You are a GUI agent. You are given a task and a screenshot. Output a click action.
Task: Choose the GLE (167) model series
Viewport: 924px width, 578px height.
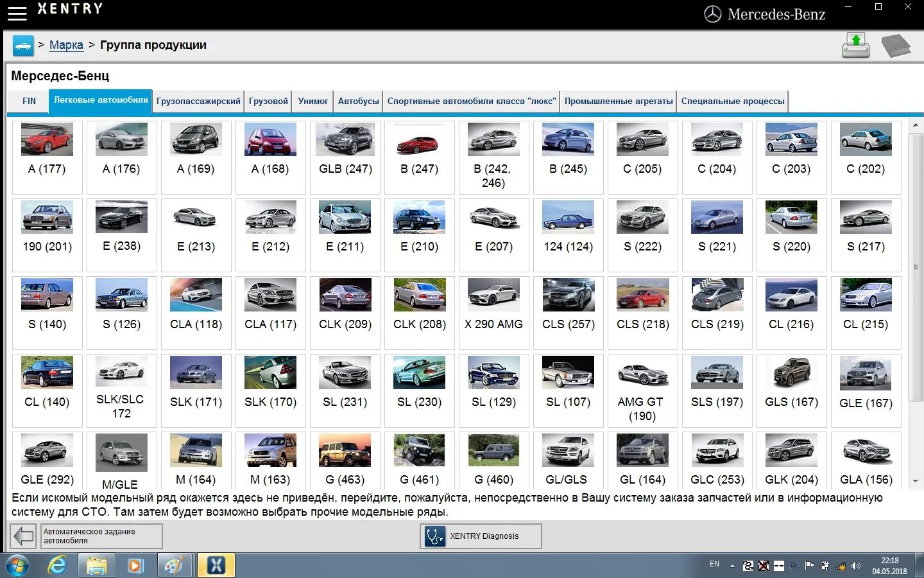pos(866,390)
